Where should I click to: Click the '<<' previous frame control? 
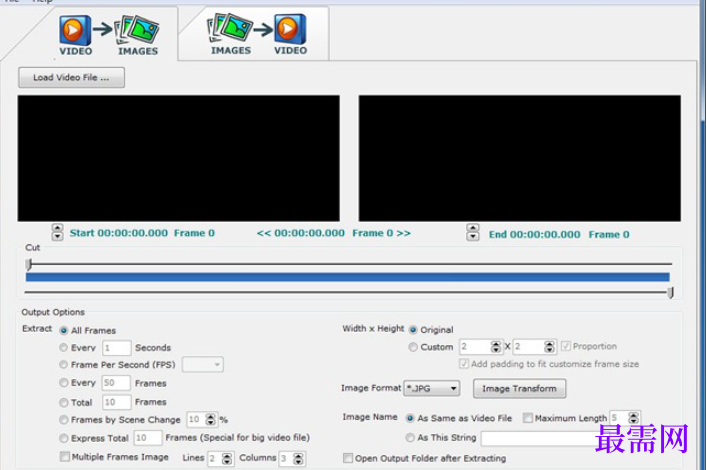263,233
